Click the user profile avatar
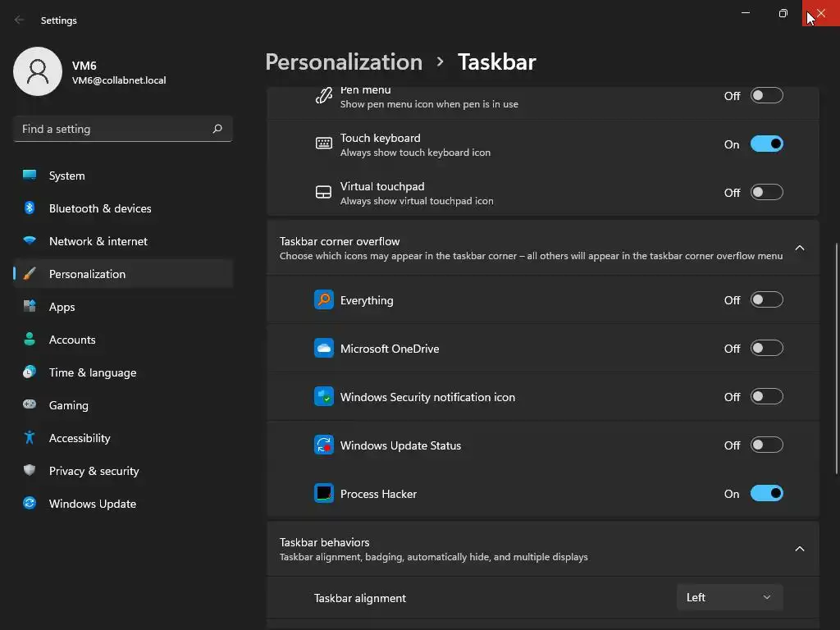 point(38,71)
